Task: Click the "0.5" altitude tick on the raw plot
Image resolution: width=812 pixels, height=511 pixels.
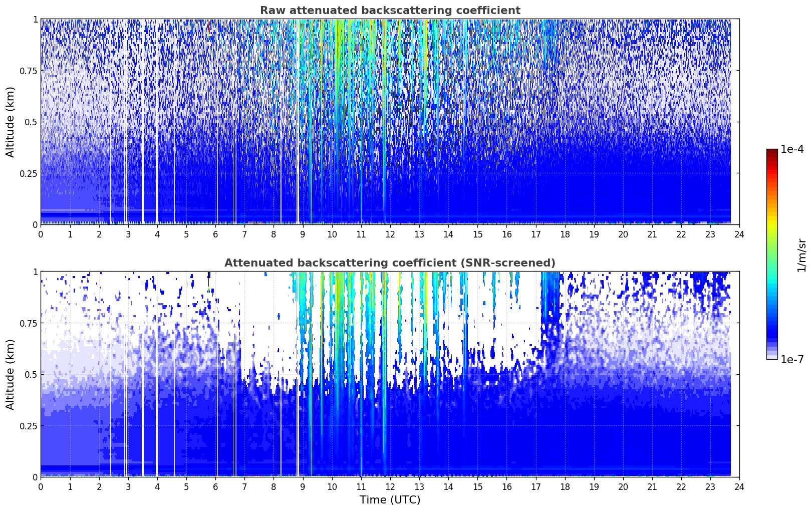Action: pyautogui.click(x=31, y=122)
